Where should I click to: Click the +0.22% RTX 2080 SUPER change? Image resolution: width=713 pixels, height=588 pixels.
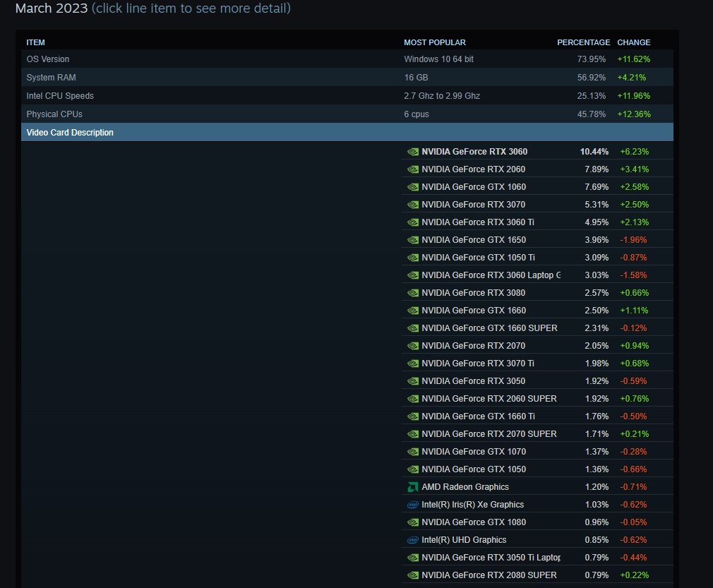tap(635, 575)
